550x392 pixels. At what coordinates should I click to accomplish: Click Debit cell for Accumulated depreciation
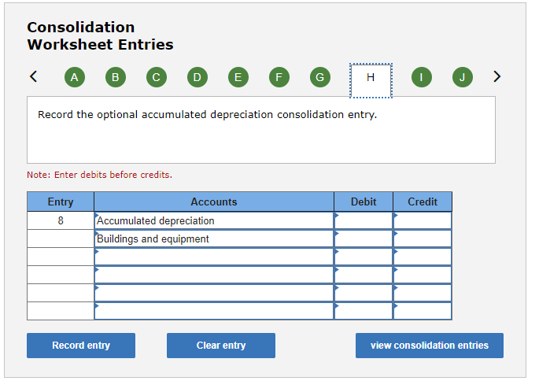(x=364, y=220)
